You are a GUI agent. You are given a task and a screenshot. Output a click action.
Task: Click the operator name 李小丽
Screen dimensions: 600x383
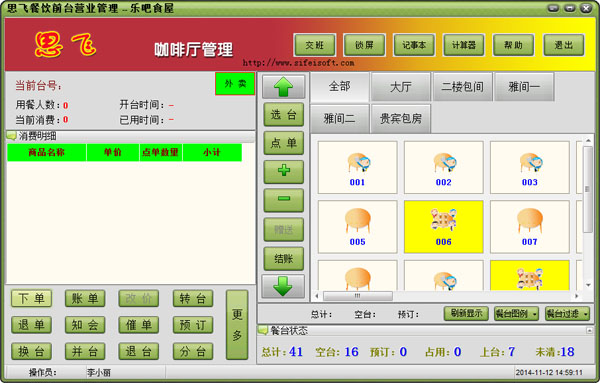[x=99, y=372]
